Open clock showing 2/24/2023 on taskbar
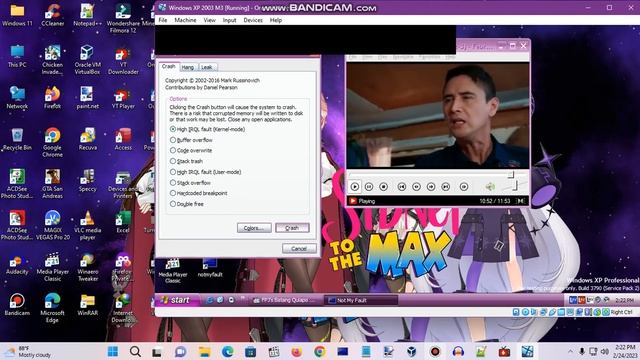Image resolution: width=640 pixels, height=360 pixels. coord(624,351)
